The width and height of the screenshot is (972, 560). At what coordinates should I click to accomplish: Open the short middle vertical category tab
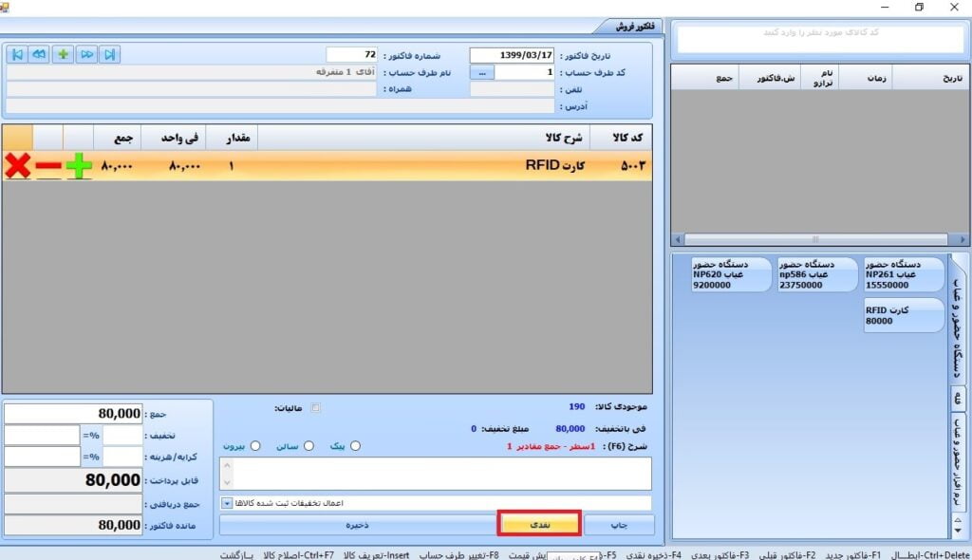[x=959, y=398]
